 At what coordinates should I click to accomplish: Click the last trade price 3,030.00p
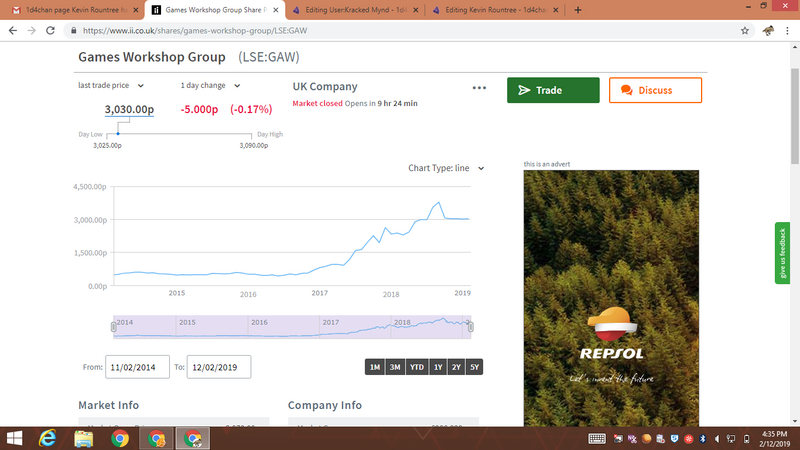tap(129, 109)
